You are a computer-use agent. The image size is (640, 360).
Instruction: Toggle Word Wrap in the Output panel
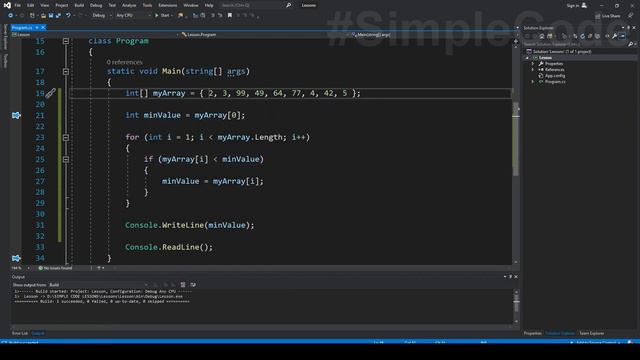tap(193, 285)
